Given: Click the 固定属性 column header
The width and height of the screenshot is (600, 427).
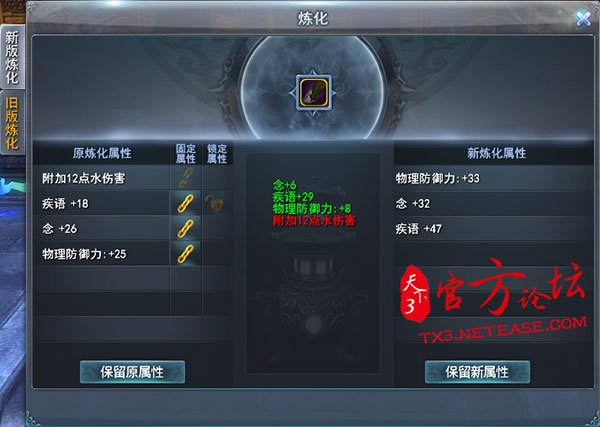Looking at the screenshot, I should pos(186,154).
